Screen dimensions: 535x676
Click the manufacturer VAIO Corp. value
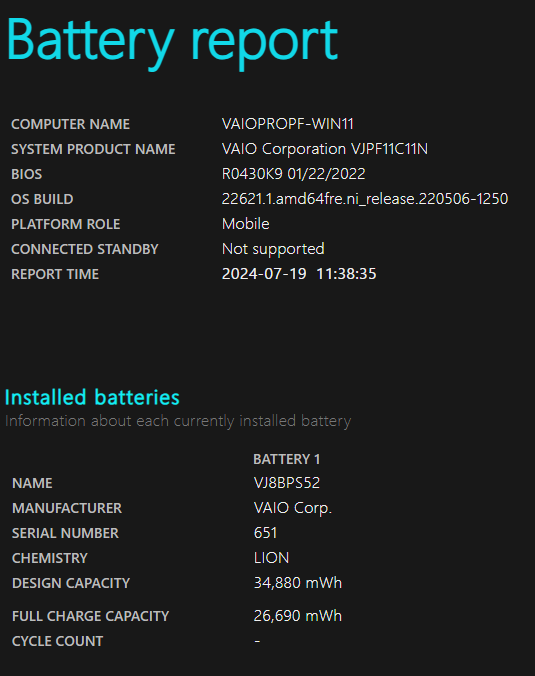293,508
